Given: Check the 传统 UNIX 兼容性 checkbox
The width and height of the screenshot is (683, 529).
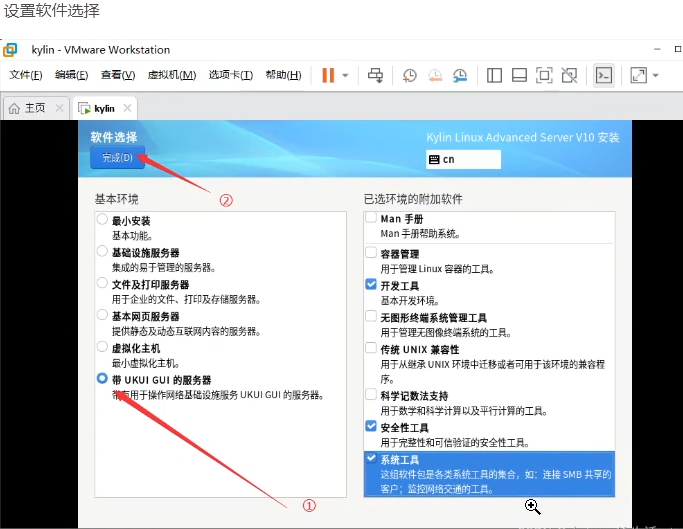Looking at the screenshot, I should click(371, 348).
